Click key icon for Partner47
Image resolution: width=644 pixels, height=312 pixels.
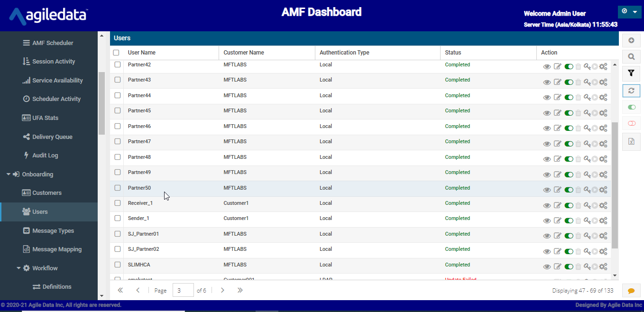pos(587,144)
